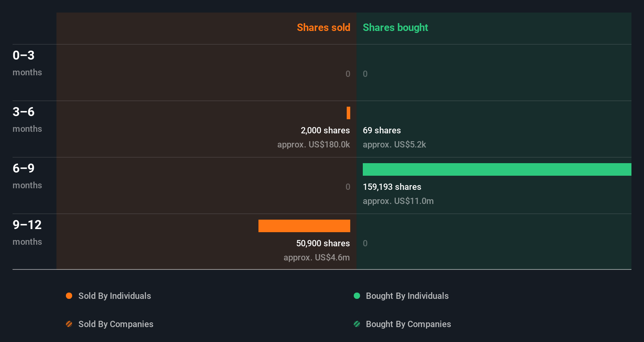Select the 0–3 months row label
The width and height of the screenshot is (644, 342).
[x=27, y=63]
